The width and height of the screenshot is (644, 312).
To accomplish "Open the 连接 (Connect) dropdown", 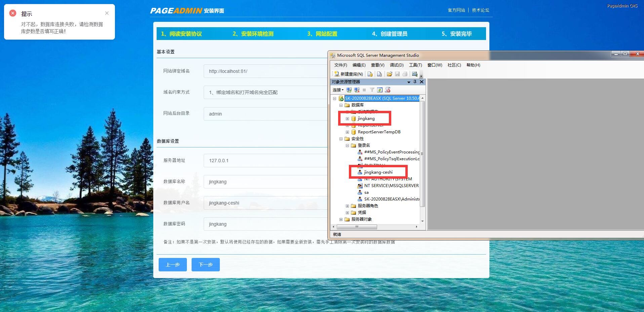I will click(x=338, y=90).
